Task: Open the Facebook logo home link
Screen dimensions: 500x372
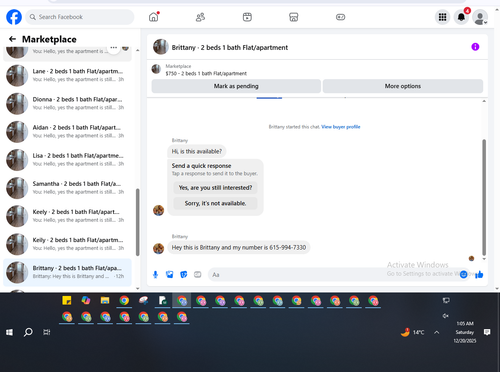Action: (14, 17)
